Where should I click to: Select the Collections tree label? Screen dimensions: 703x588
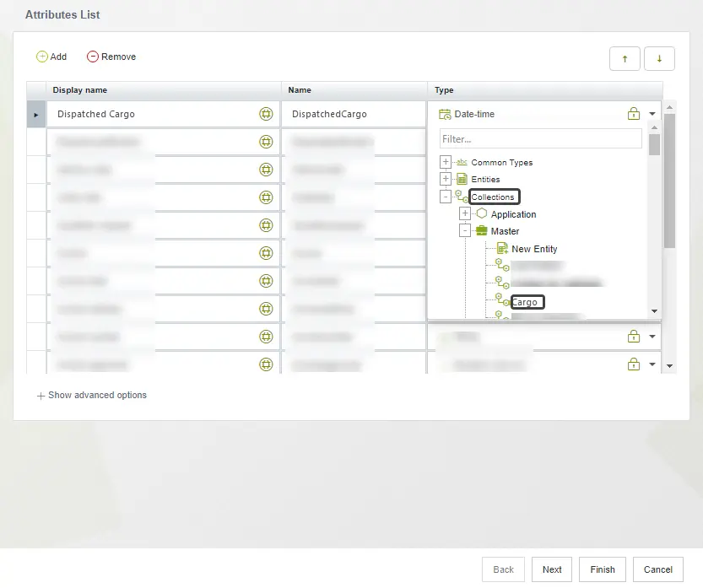coord(493,197)
